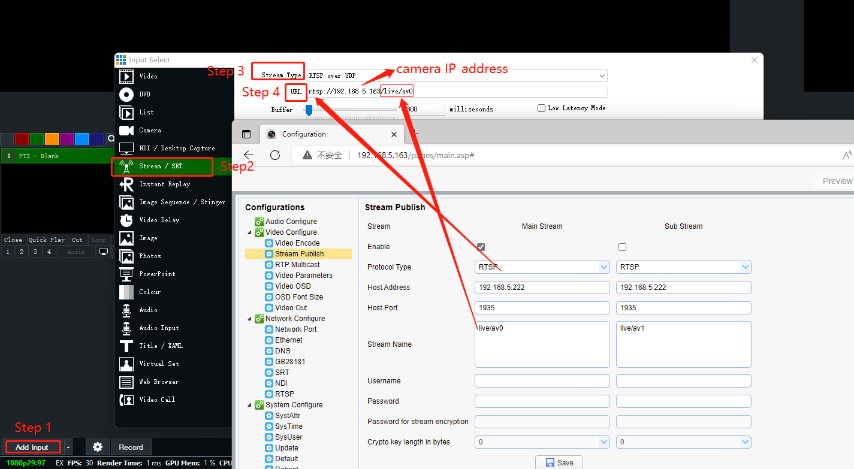Save the stream publish settings
This screenshot has width=854, height=469.
(559, 462)
